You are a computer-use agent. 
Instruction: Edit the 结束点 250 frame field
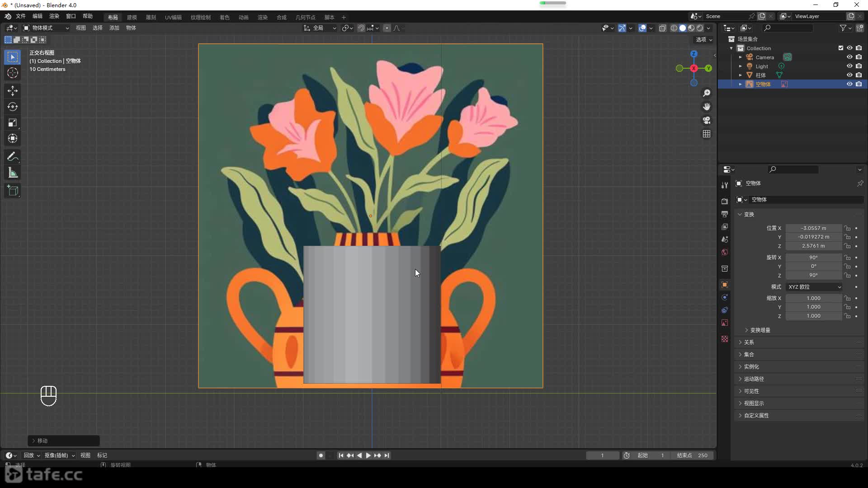(x=692, y=455)
